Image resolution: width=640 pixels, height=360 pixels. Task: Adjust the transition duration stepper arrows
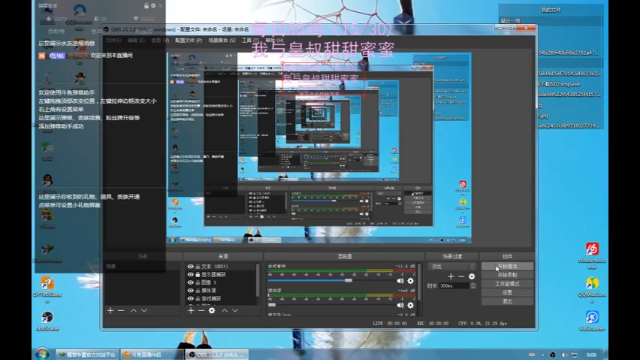pyautogui.click(x=473, y=286)
